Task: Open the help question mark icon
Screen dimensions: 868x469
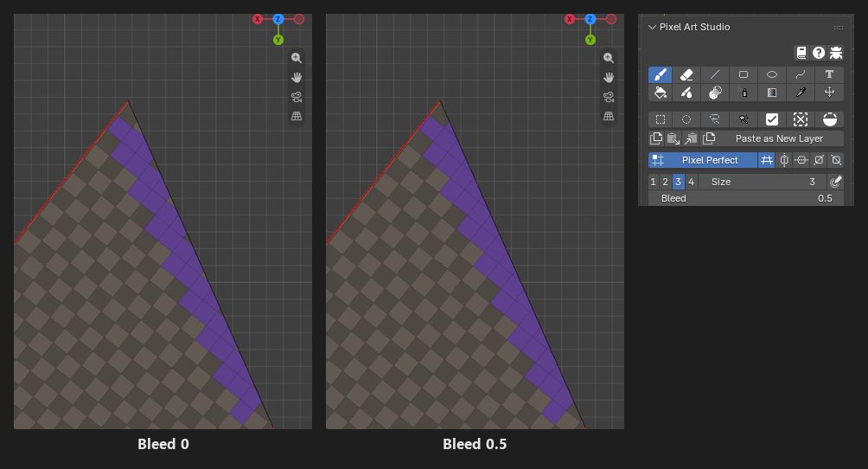Action: [818, 53]
